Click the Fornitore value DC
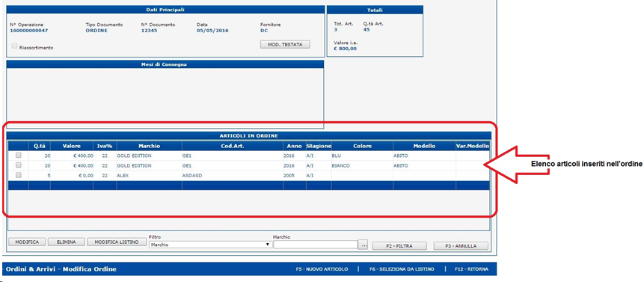The width and height of the screenshot is (644, 282). click(264, 31)
